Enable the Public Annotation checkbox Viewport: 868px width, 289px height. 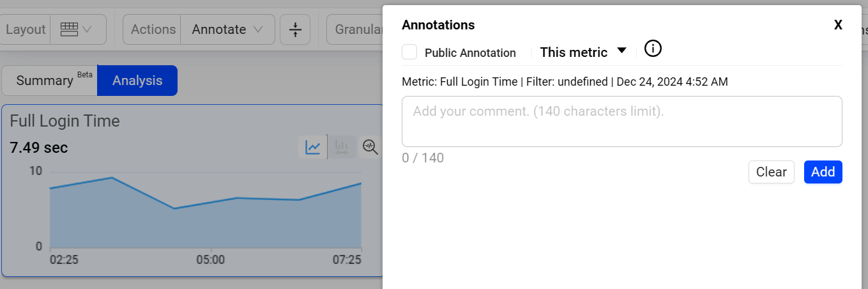[x=409, y=52]
